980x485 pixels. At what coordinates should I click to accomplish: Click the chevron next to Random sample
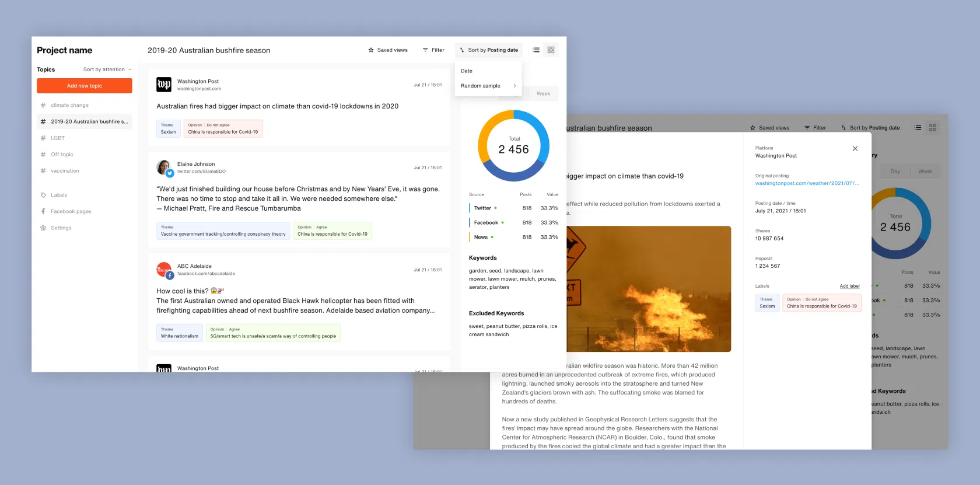(514, 86)
